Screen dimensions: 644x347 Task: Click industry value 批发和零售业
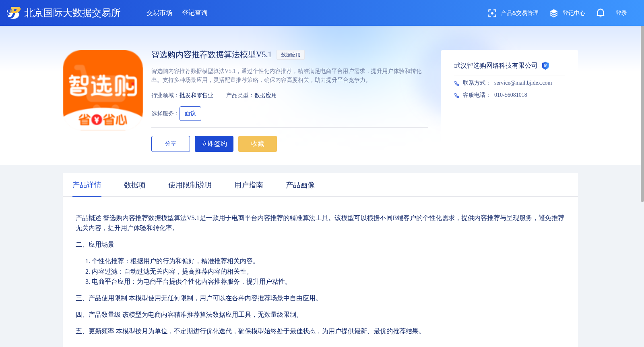click(196, 96)
